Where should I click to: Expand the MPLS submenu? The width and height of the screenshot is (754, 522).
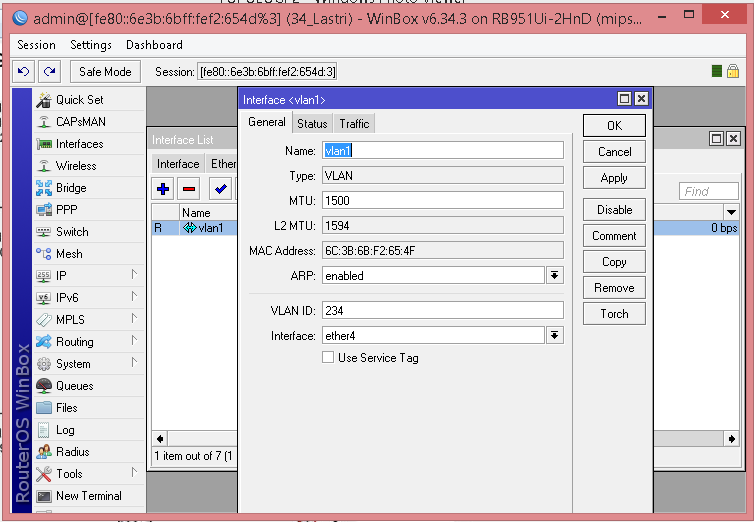tap(134, 319)
